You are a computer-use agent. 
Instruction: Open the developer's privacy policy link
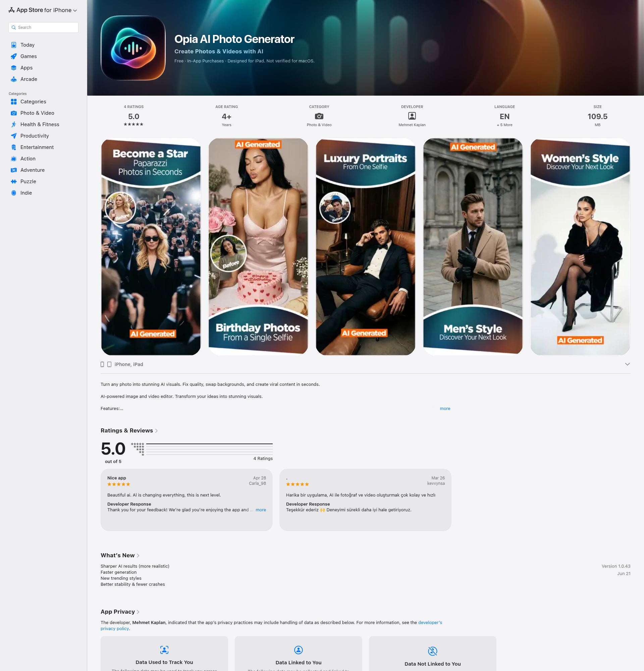tap(430, 622)
